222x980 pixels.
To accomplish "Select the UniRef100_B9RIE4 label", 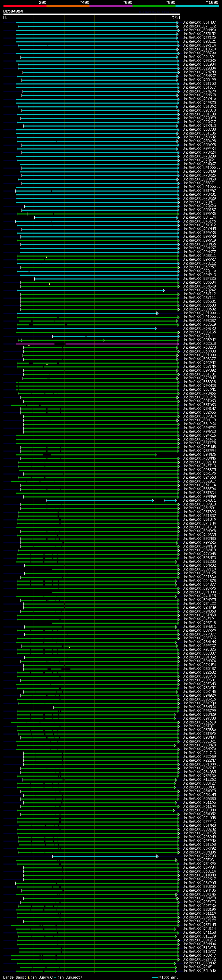I will [199, 45].
